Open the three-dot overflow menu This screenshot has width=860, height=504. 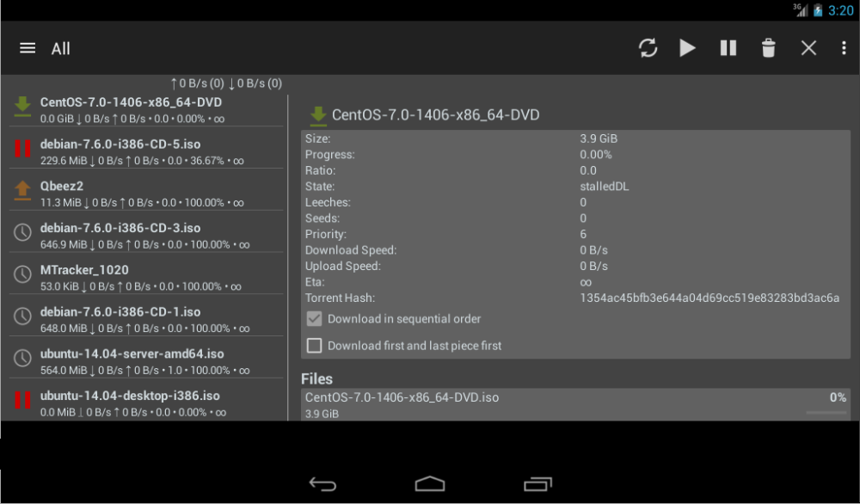point(844,48)
